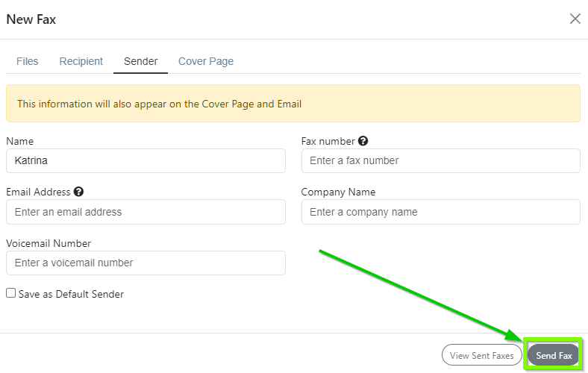Select the Sender tab

[x=140, y=61]
